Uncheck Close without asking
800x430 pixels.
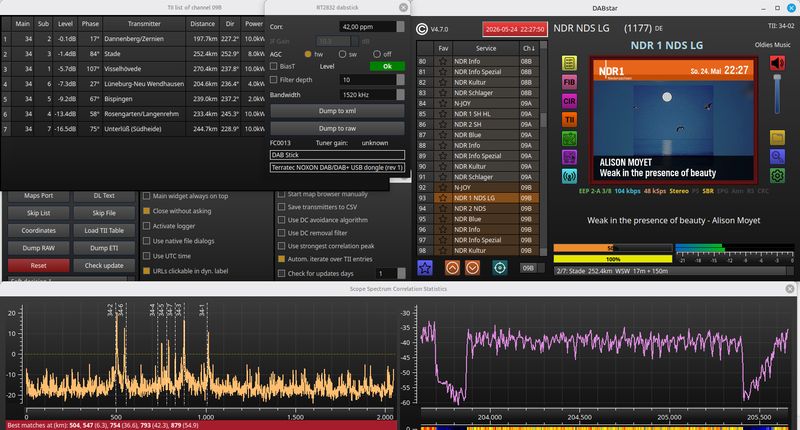[146, 211]
